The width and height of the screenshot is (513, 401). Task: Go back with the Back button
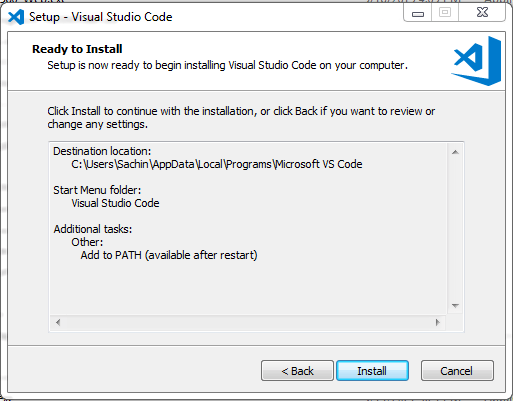pyautogui.click(x=297, y=370)
